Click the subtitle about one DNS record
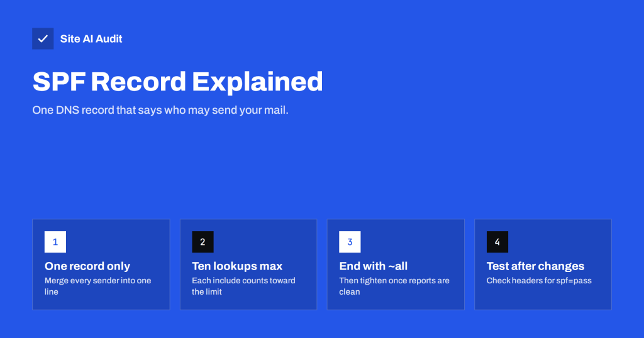644x338 pixels. 160,111
